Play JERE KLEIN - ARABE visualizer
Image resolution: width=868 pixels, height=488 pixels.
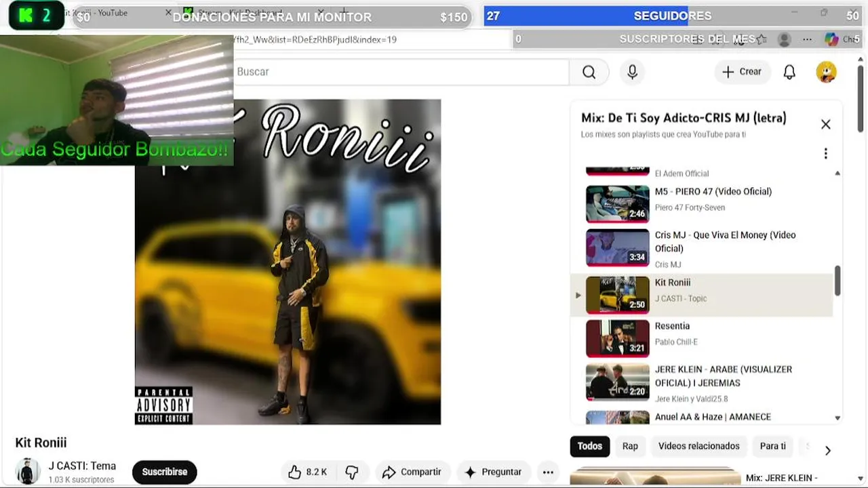click(702, 383)
